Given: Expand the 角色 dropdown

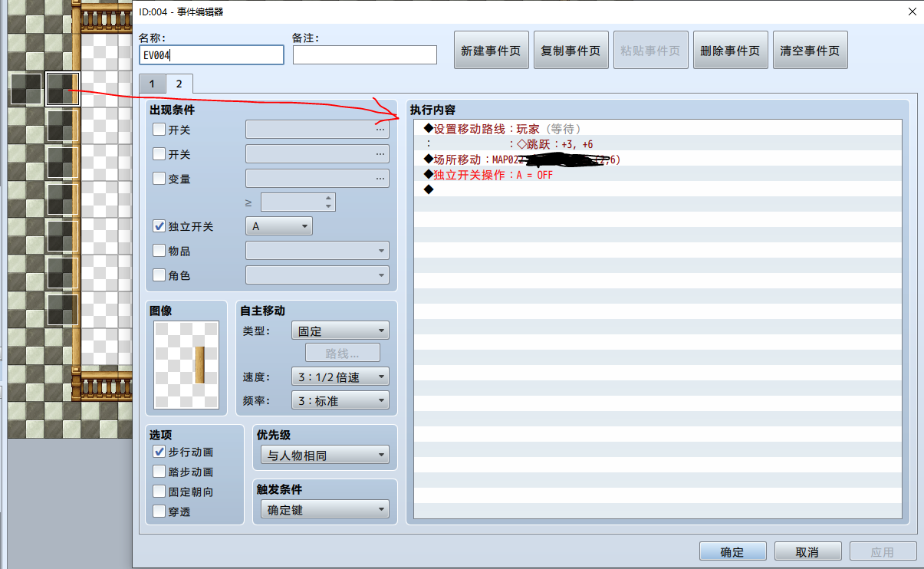Looking at the screenshot, I should tap(317, 275).
